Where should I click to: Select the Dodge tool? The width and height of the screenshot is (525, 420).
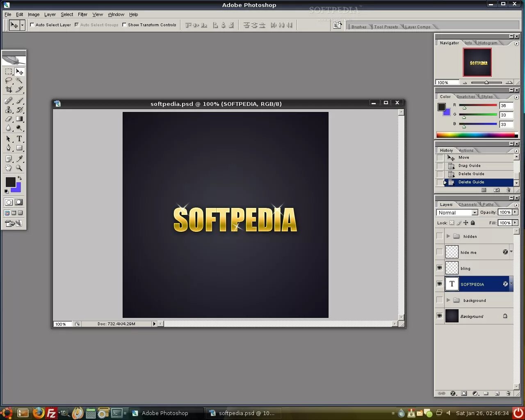click(19, 128)
